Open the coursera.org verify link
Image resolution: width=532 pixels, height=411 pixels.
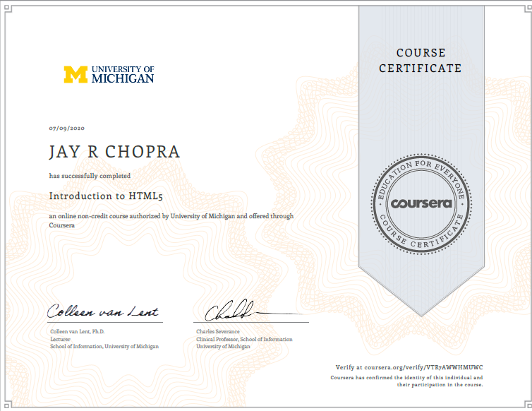[x=409, y=367]
